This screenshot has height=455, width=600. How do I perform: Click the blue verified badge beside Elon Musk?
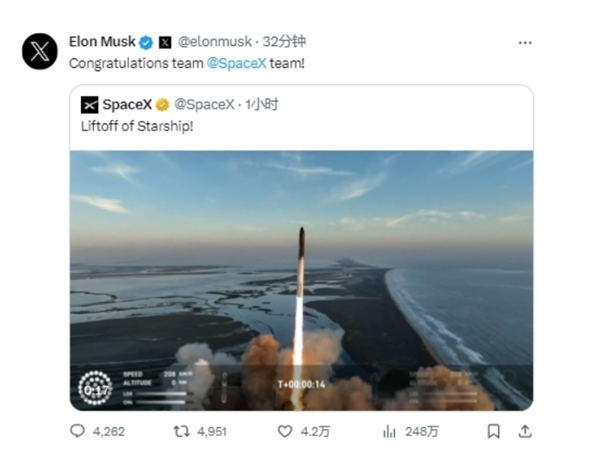pos(146,42)
